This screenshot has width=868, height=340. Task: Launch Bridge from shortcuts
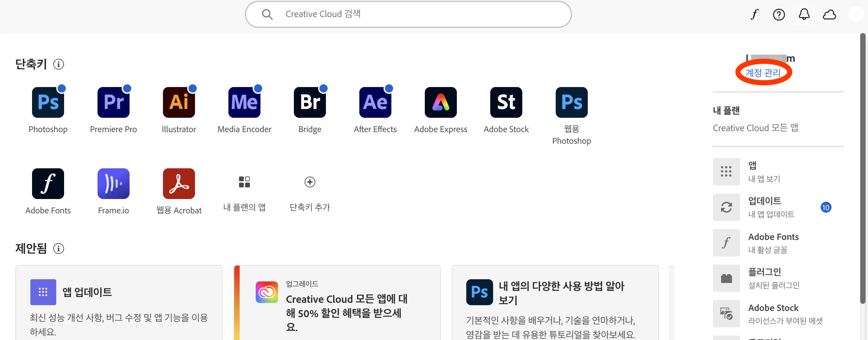(310, 102)
